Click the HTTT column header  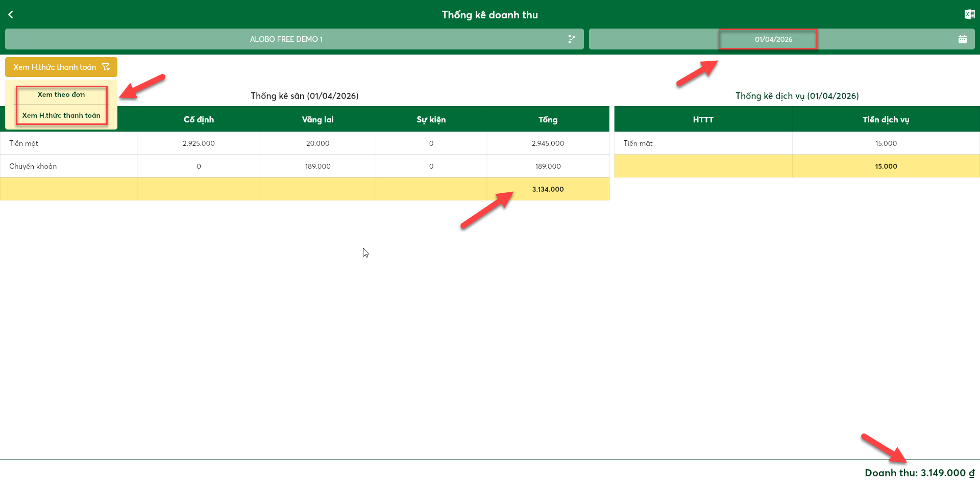click(703, 119)
